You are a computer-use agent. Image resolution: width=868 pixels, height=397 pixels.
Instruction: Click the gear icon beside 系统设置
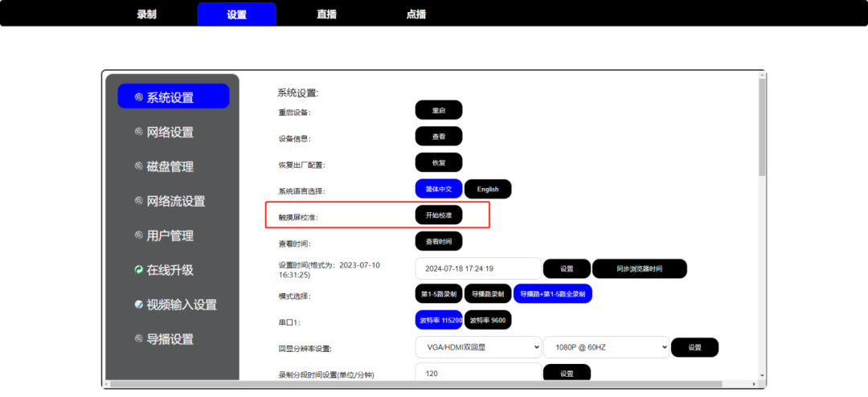[139, 97]
